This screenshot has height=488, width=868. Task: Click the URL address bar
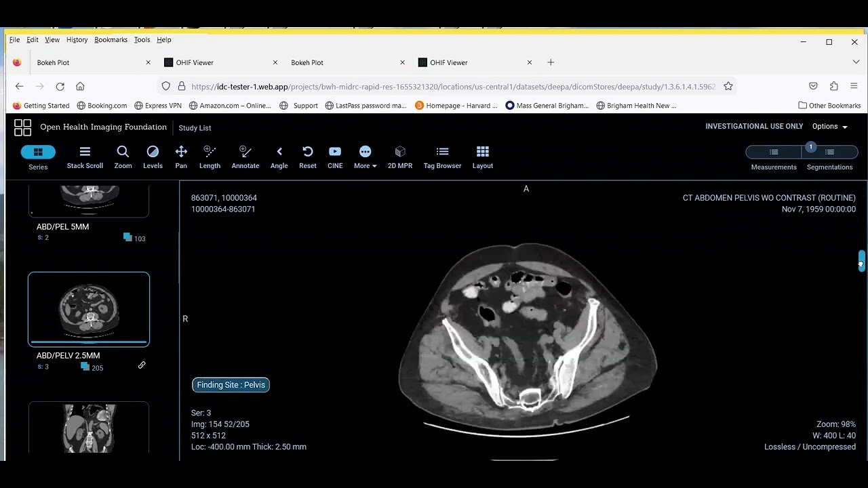pyautogui.click(x=453, y=87)
